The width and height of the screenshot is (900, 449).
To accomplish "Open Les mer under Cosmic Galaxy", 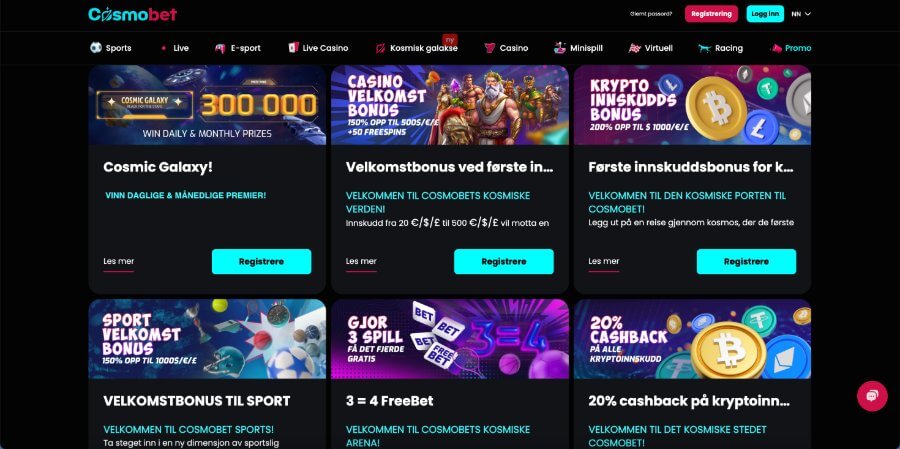I will tap(119, 261).
